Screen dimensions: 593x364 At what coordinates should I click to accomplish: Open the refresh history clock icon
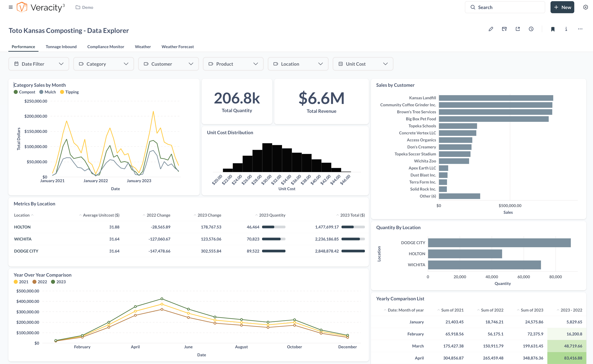tap(531, 29)
